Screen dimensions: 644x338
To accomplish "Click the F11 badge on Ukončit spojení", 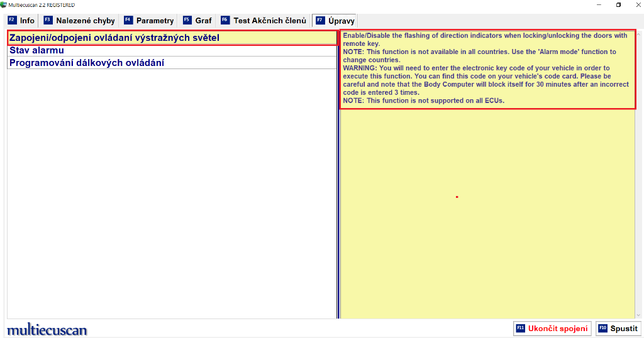I will pos(520,328).
